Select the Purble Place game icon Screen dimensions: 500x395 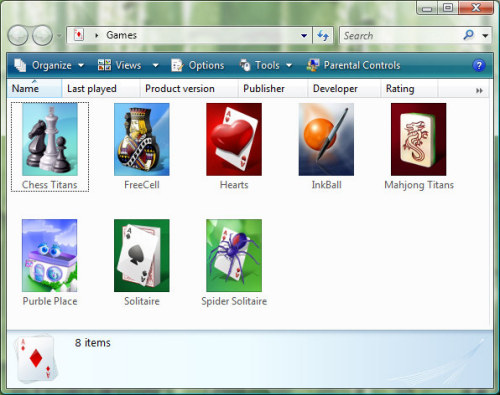50,255
